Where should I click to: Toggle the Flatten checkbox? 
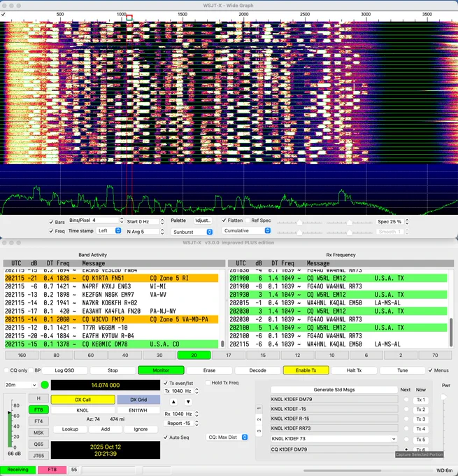coord(224,220)
